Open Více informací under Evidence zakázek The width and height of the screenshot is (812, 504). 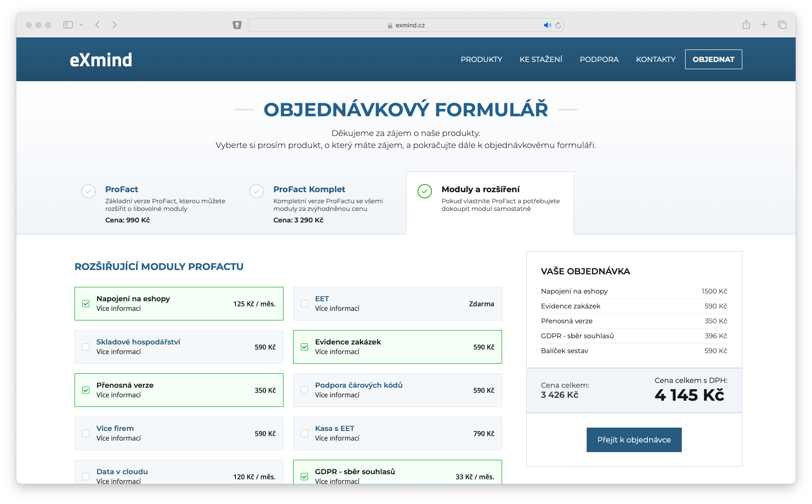pyautogui.click(x=337, y=352)
